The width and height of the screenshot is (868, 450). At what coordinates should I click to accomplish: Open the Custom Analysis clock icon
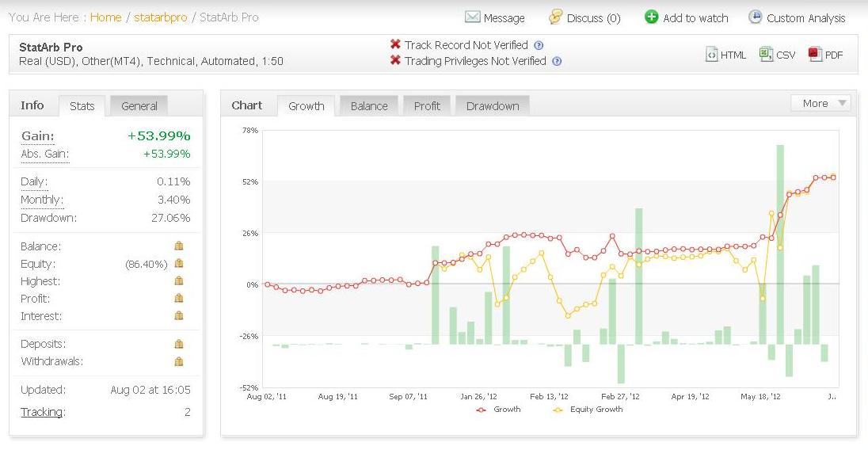coord(755,17)
